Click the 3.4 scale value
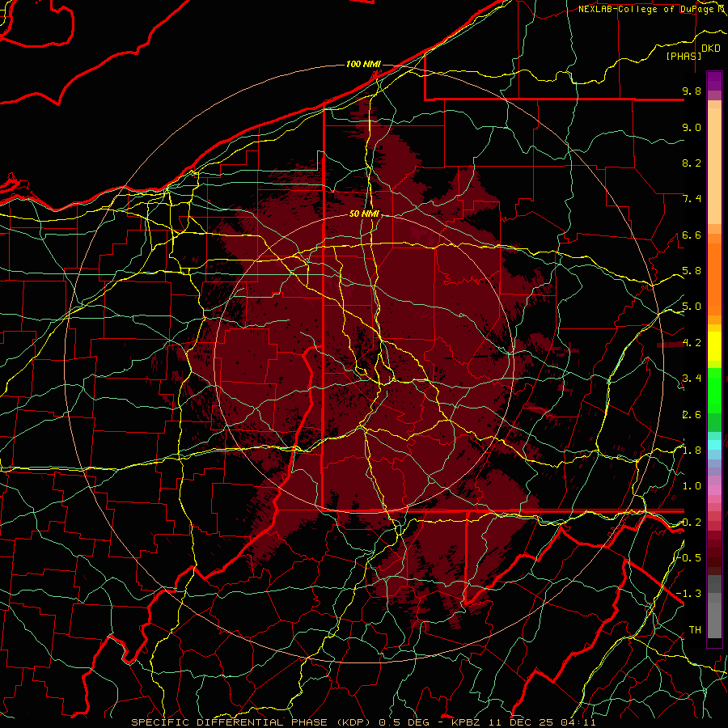Image resolution: width=728 pixels, height=728 pixels. click(x=692, y=379)
